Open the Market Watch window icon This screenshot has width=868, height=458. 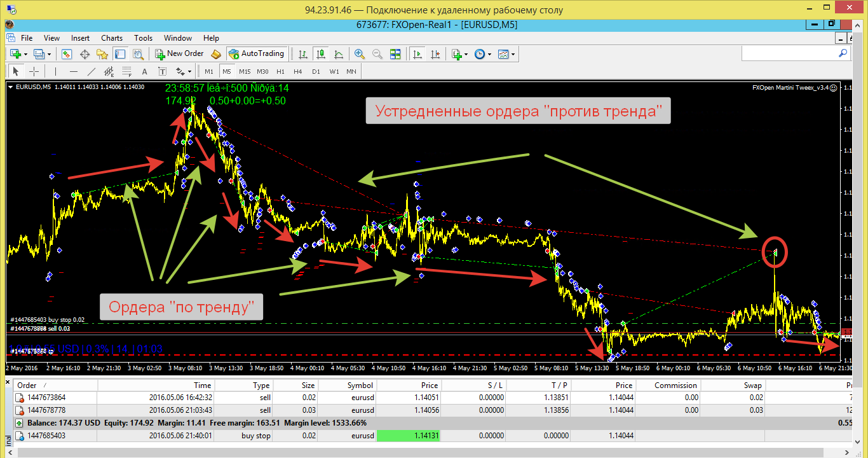[67, 54]
